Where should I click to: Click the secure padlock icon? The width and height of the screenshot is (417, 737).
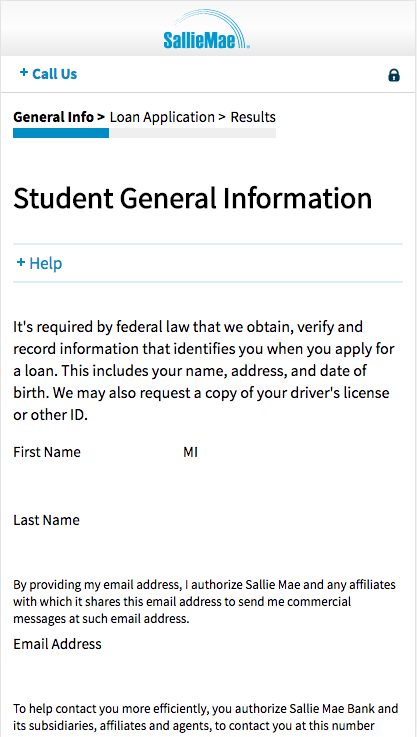[x=394, y=75]
